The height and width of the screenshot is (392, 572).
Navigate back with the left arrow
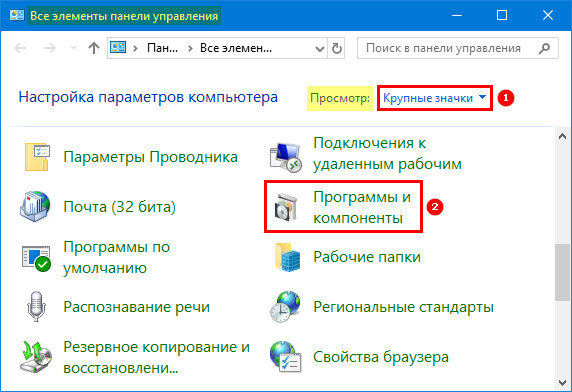click(20, 48)
